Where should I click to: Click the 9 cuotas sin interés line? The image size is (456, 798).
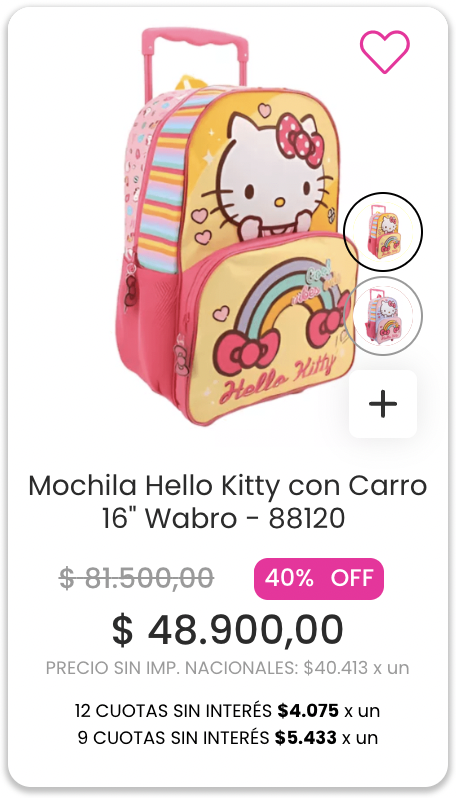pos(227,737)
